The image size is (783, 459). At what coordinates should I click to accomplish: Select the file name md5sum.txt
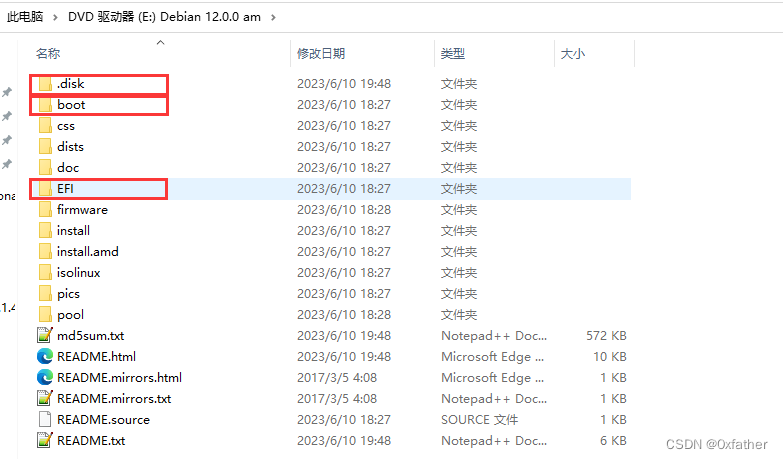point(90,336)
